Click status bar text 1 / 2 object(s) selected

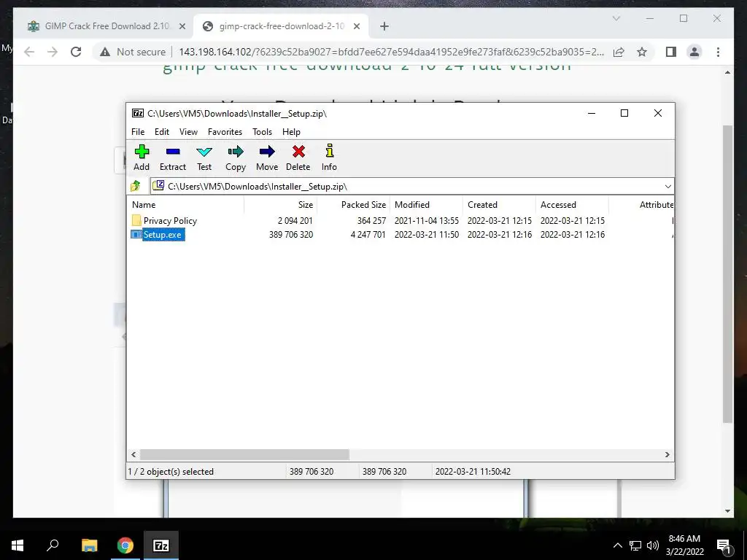(x=171, y=472)
